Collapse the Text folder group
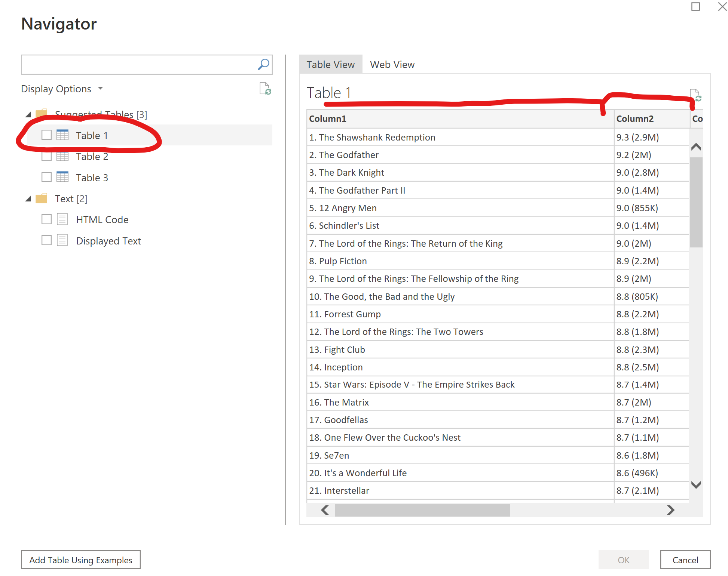Viewport: 728px width, 576px height. pos(28,199)
